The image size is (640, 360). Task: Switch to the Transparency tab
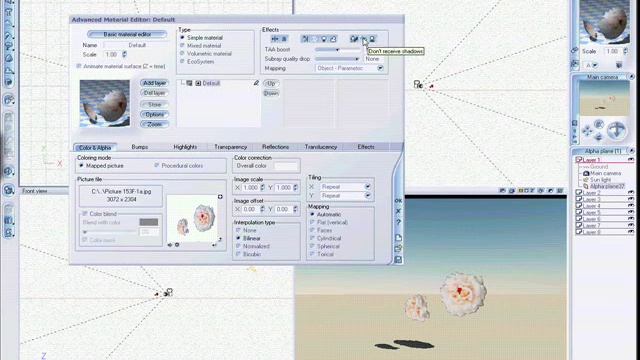231,147
